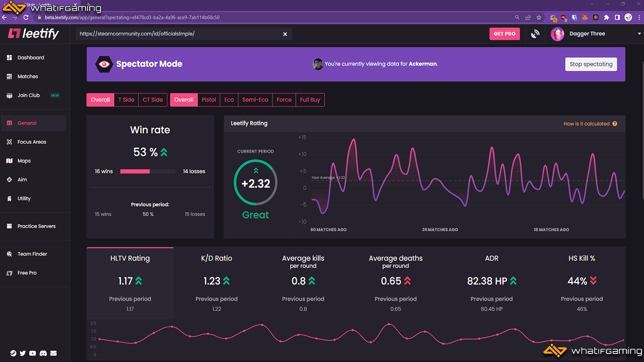Open the Utility sidebar item
644x362 pixels.
coord(33,199)
